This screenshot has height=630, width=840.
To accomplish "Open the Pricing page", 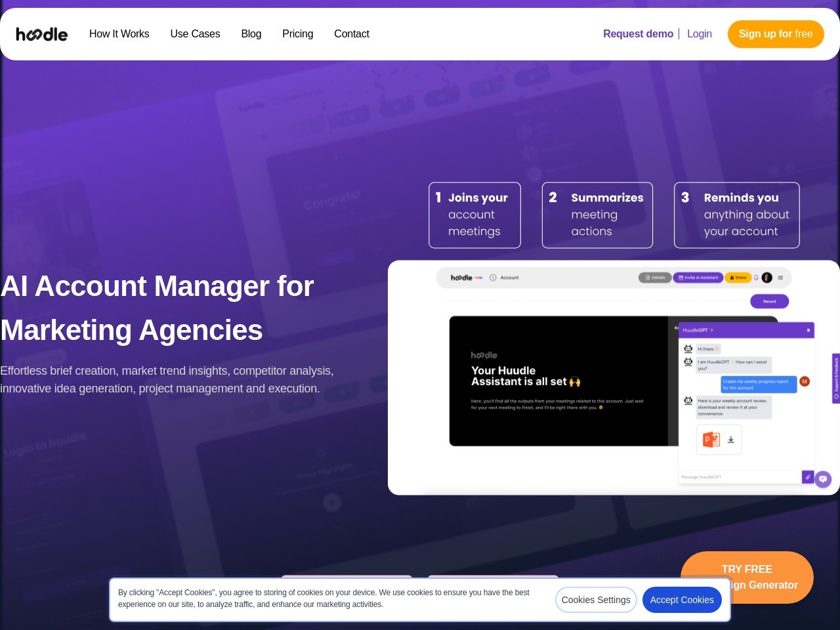I will pyautogui.click(x=297, y=34).
